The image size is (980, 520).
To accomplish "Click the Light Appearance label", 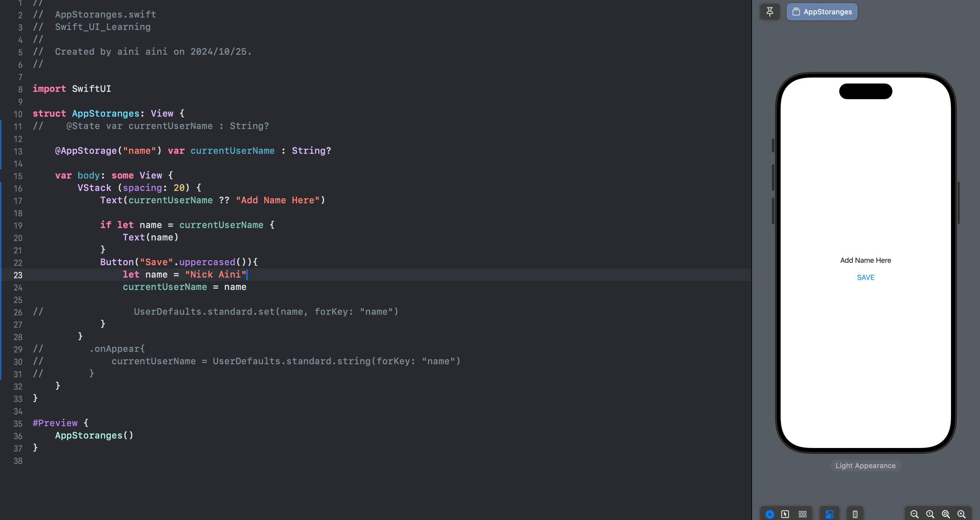I will pos(866,466).
